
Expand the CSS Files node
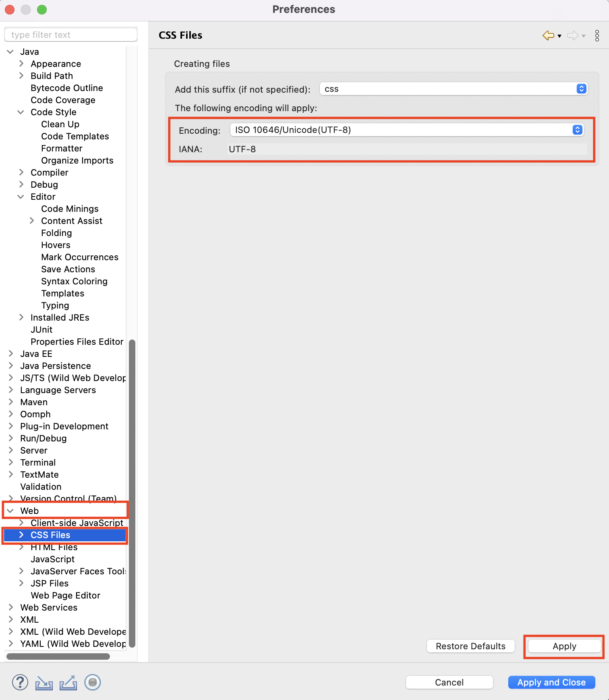click(21, 535)
